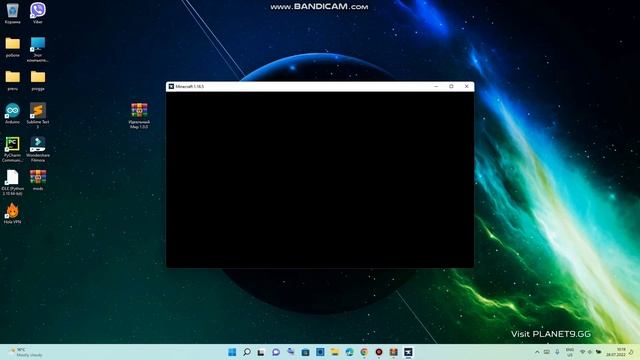The height and width of the screenshot is (360, 640).
Task: Switch input language via ENG indicator
Action: point(569,352)
